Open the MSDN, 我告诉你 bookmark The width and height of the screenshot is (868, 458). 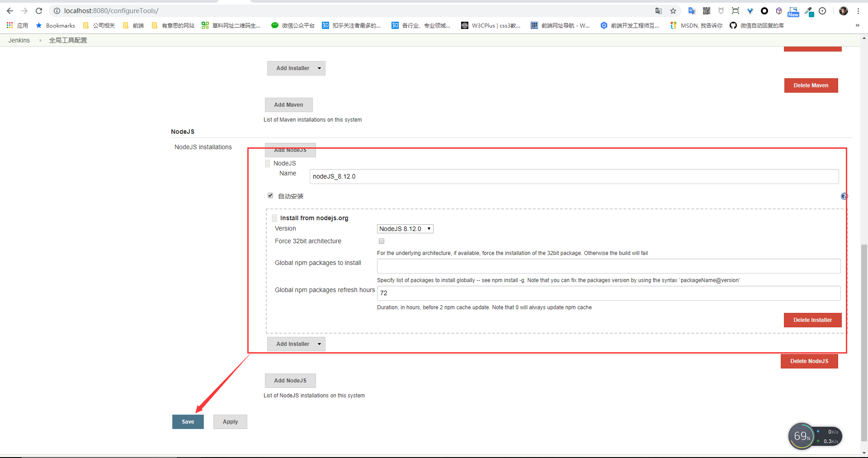[697, 25]
